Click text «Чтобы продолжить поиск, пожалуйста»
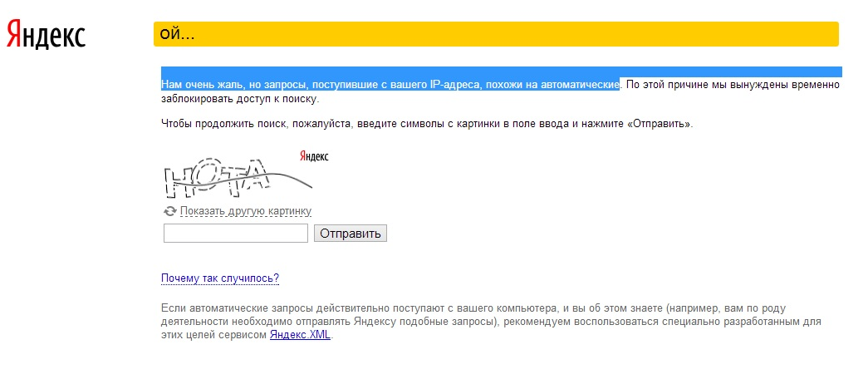Image resolution: width=868 pixels, height=379 pixels. click(x=257, y=124)
